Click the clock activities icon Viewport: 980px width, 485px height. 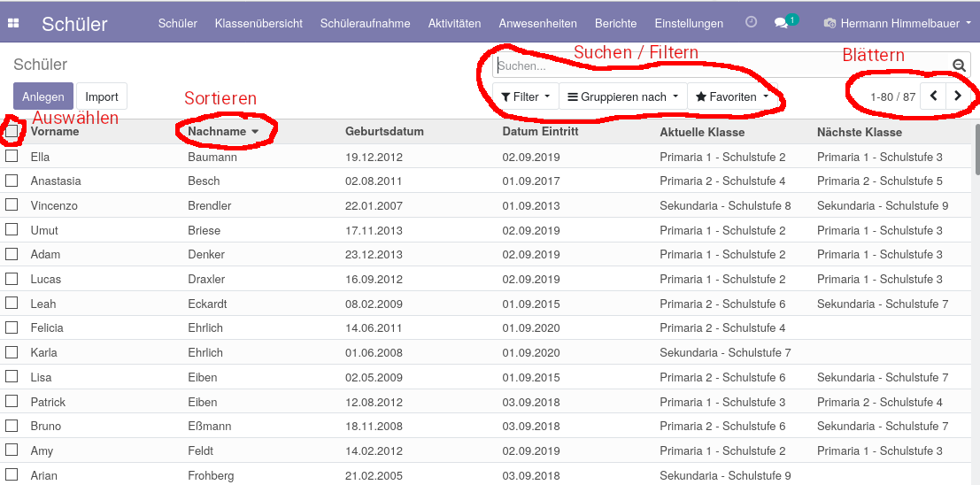(x=751, y=23)
